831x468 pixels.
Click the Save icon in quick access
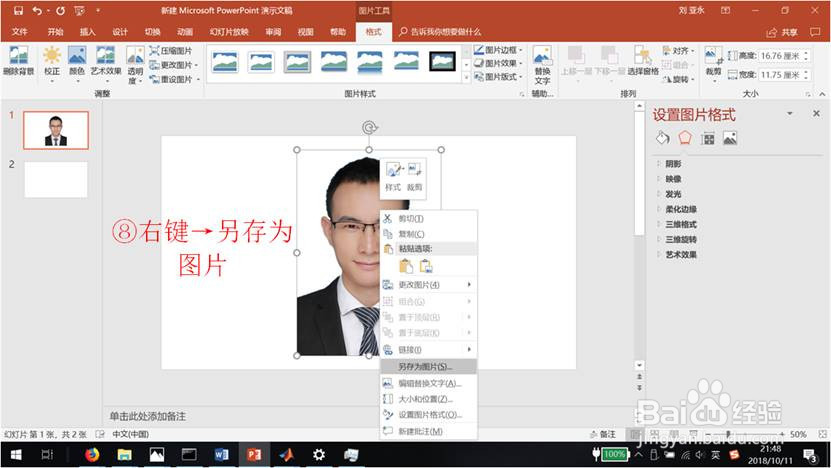pos(18,11)
